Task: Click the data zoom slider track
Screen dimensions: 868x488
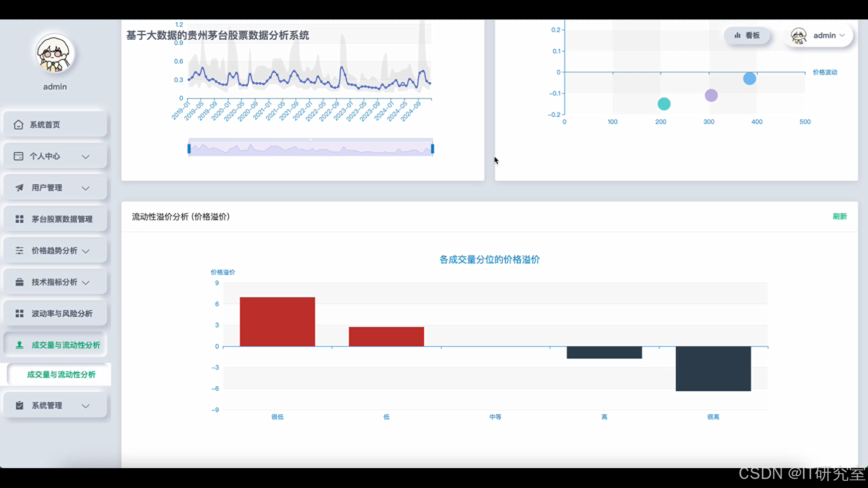Action: [x=311, y=149]
